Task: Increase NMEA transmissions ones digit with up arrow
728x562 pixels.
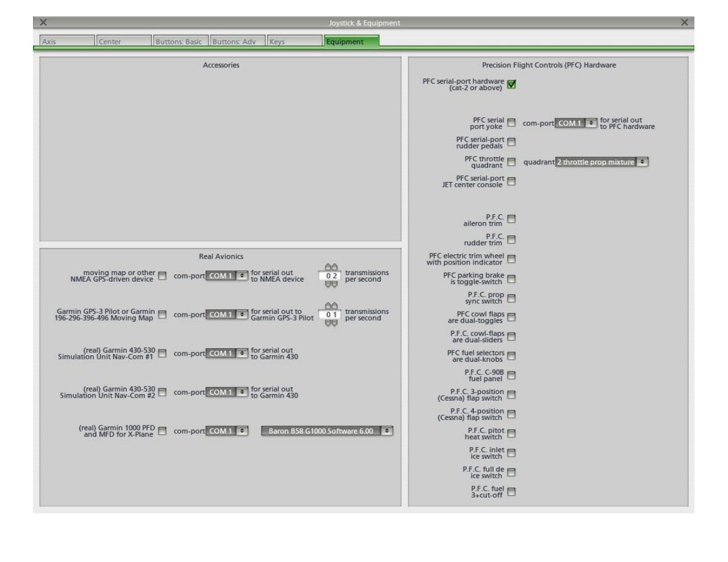Action: (x=335, y=267)
